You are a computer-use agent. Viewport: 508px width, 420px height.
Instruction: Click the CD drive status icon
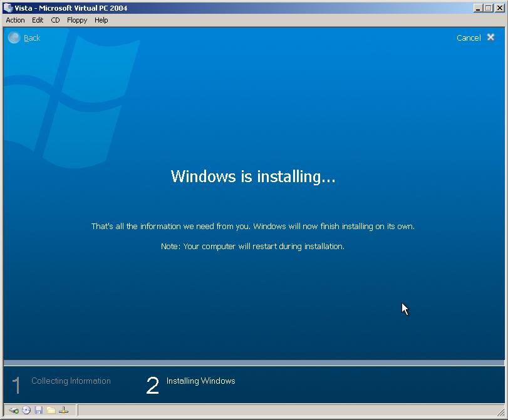tap(26, 410)
